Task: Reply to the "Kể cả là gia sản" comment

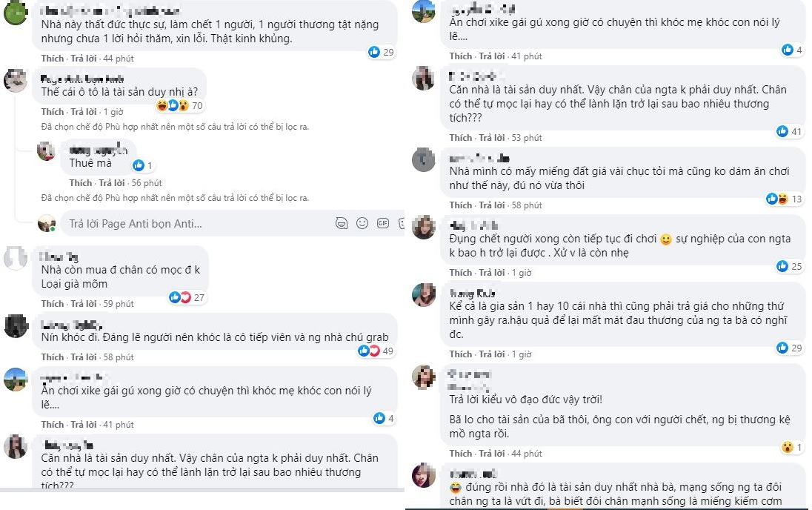Action: [490, 354]
